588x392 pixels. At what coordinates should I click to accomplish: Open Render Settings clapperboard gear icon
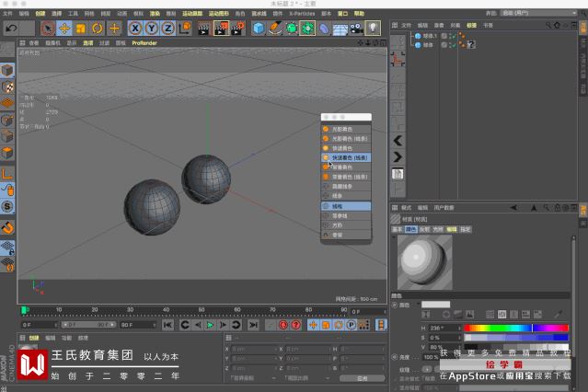pyautogui.click(x=238, y=29)
